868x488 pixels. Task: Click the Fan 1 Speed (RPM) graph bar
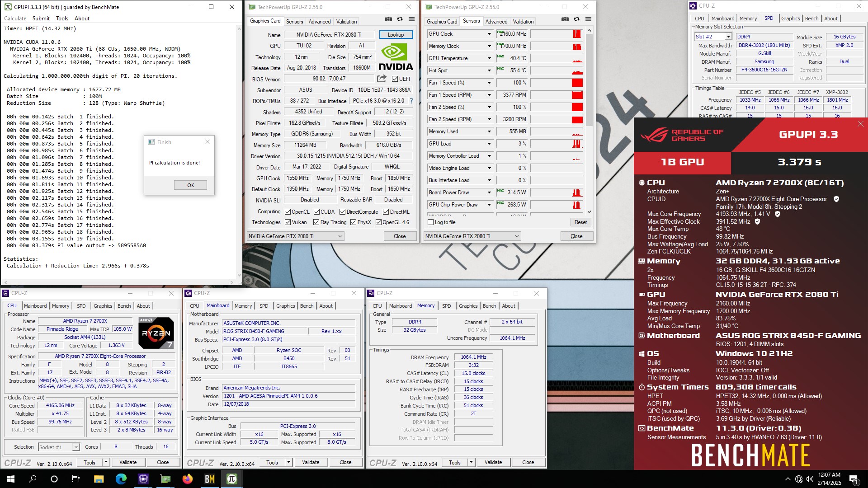tap(557, 95)
